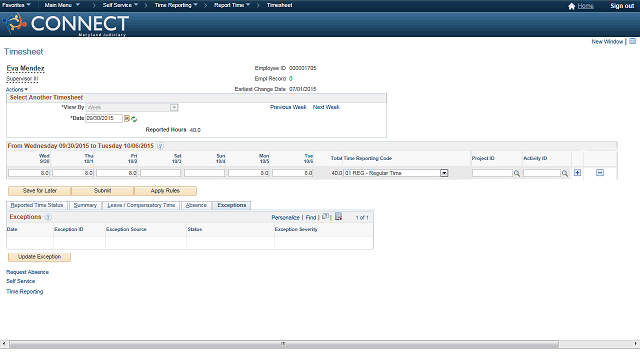Open the Favorites menu
Image resolution: width=640 pixels, height=360 pixels.
(x=16, y=5)
